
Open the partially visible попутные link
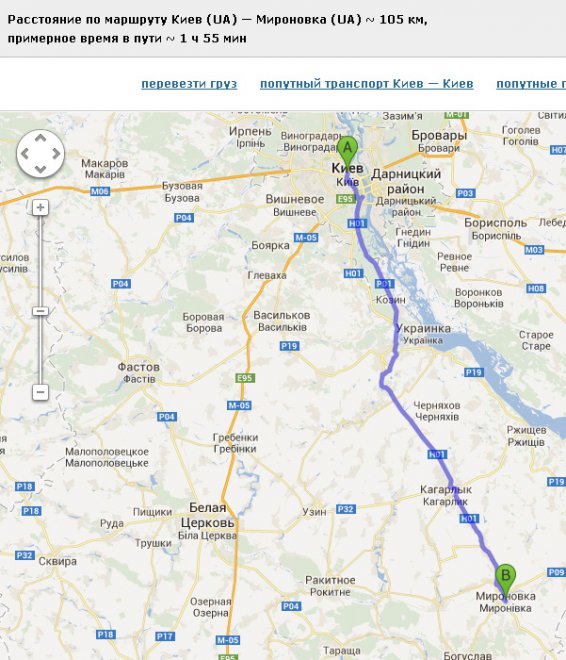pyautogui.click(x=531, y=84)
